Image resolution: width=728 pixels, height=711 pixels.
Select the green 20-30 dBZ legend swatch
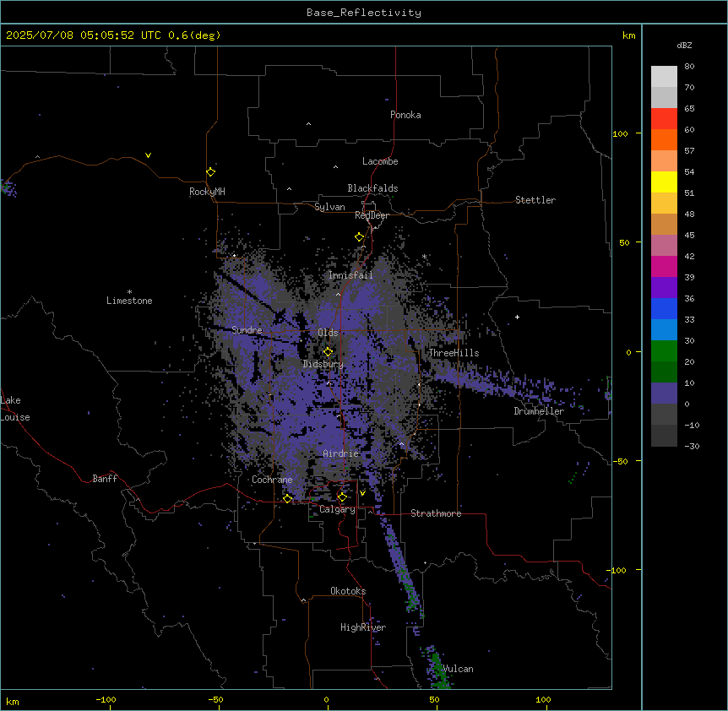664,351
